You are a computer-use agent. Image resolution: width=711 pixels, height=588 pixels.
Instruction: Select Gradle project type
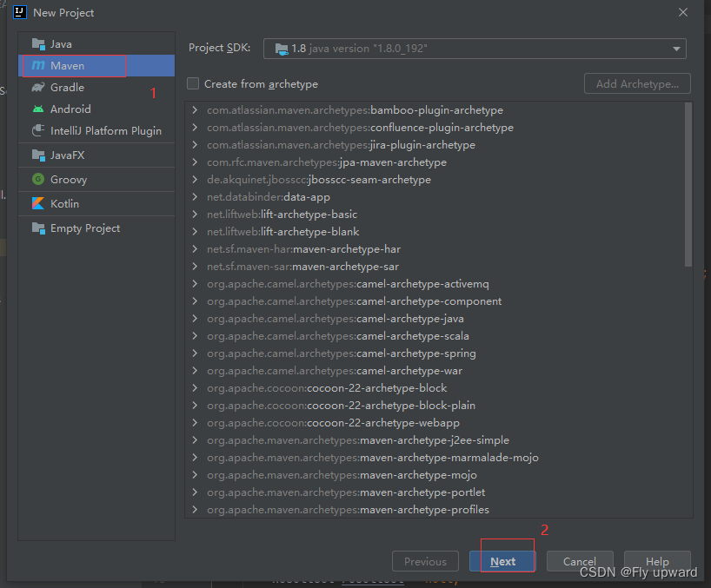point(96,88)
